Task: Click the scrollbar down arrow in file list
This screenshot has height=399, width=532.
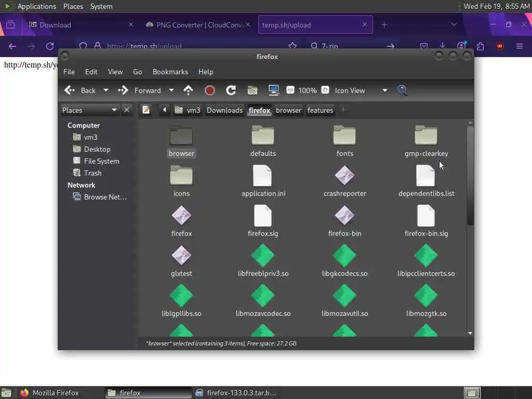Action: pos(470,333)
